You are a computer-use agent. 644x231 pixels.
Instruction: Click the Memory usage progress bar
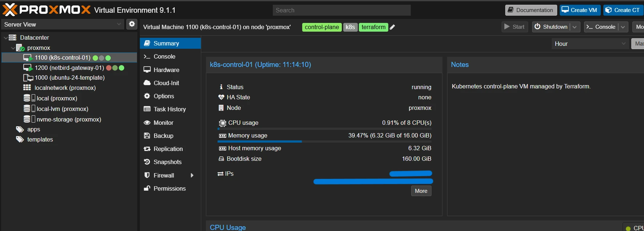point(324,142)
